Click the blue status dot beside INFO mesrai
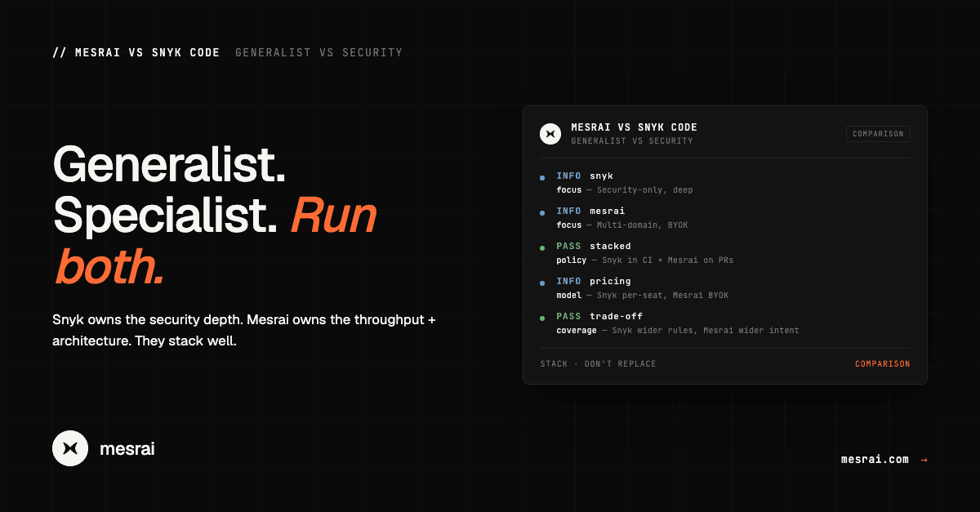This screenshot has width=980, height=512. (543, 211)
